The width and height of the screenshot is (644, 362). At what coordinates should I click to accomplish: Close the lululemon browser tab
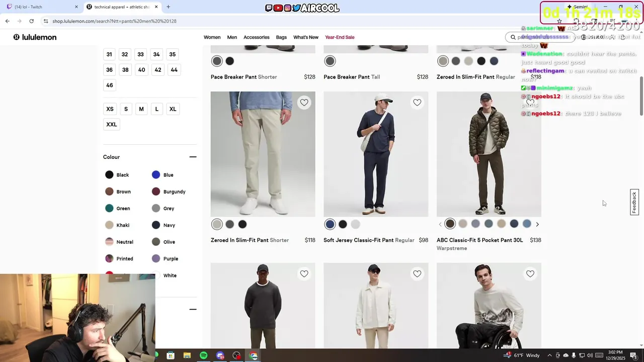[156, 7]
